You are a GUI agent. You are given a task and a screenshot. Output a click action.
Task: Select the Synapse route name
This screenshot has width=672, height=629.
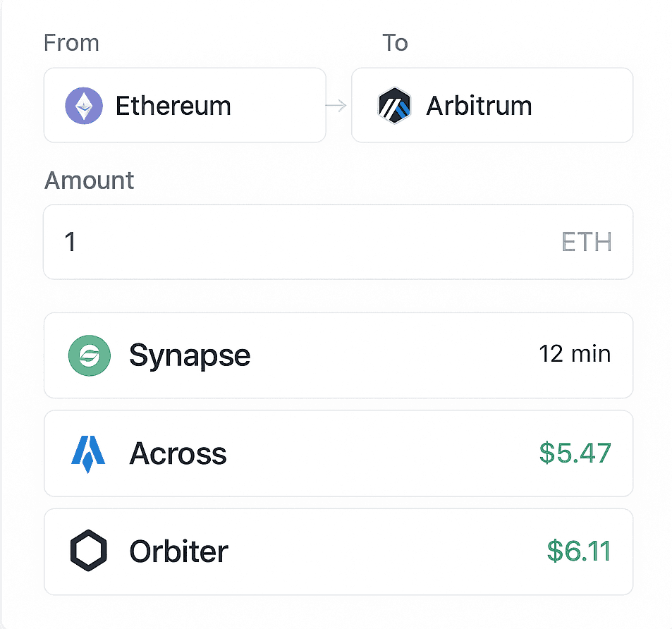click(x=189, y=355)
